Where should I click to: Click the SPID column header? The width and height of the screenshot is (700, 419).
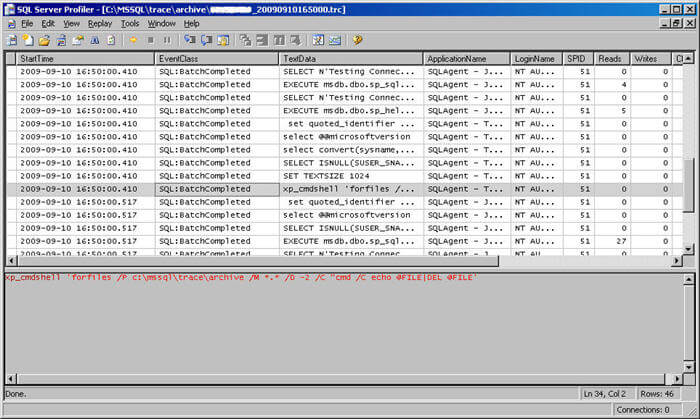click(x=579, y=58)
